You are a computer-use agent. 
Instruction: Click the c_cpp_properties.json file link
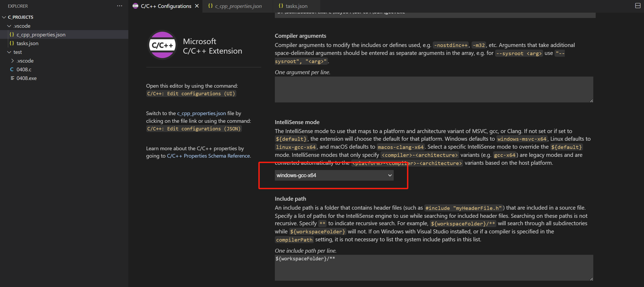pyautogui.click(x=201, y=113)
